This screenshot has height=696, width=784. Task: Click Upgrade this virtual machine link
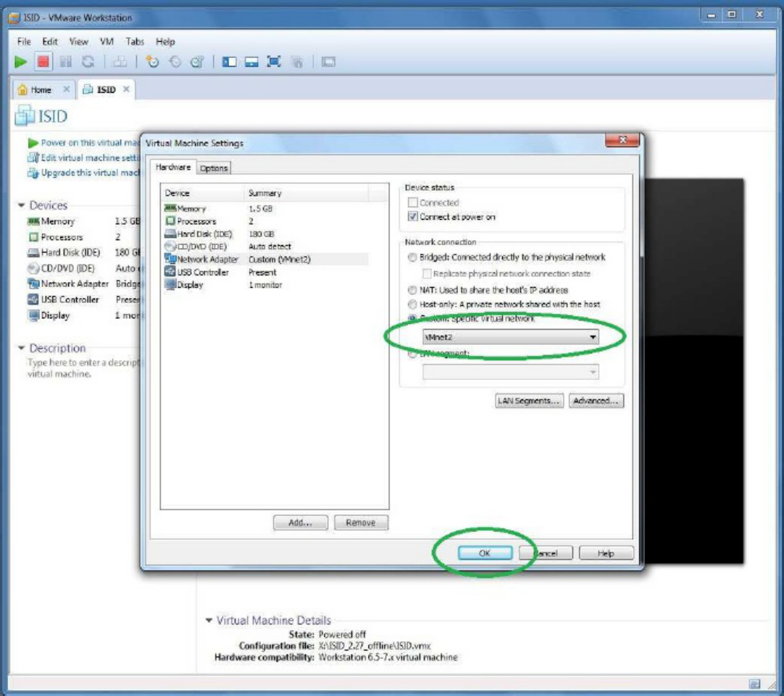pyautogui.click(x=83, y=173)
